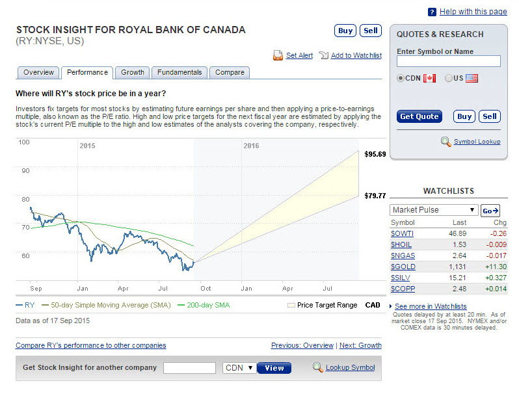This screenshot has height=420, width=519.
Task: Click the $GOLD last value 1,131
Action: point(457,267)
